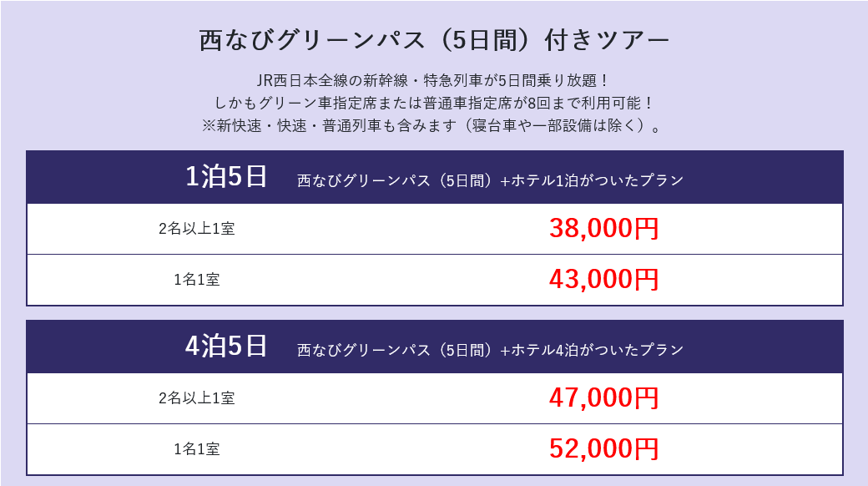
Task: Click 1名1室 in the 1泊5日 plan
Action: (196, 279)
